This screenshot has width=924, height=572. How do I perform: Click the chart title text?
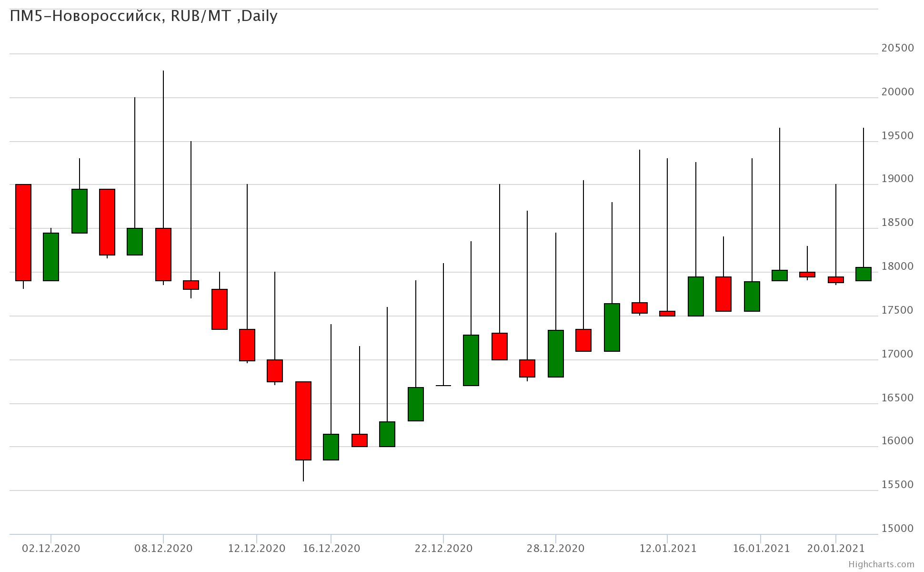[x=143, y=16]
